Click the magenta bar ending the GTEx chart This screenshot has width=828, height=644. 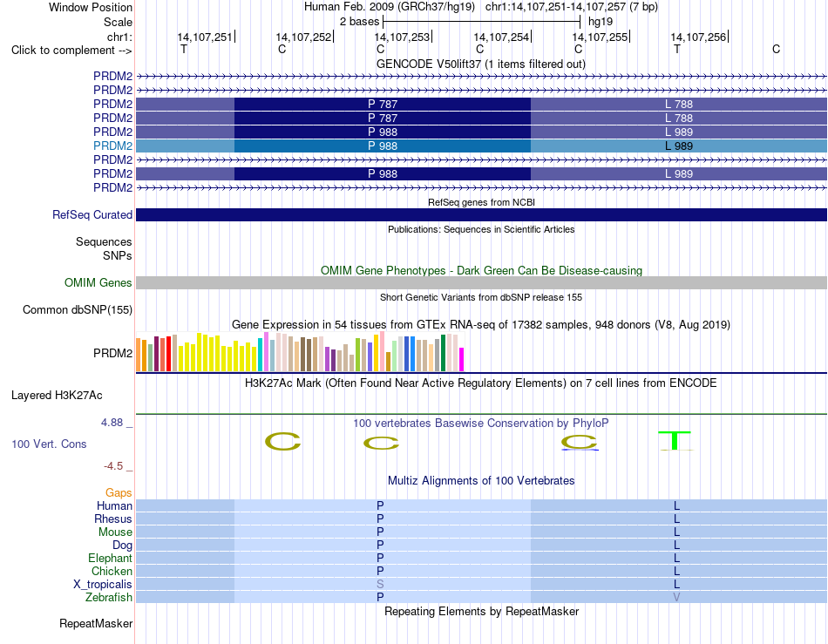pyautogui.click(x=462, y=360)
